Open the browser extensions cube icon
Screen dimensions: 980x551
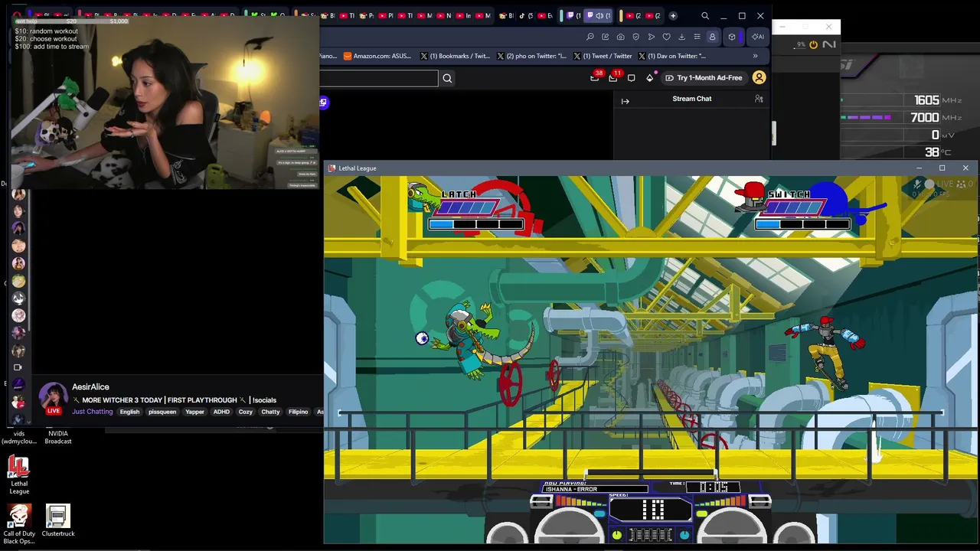tap(732, 37)
